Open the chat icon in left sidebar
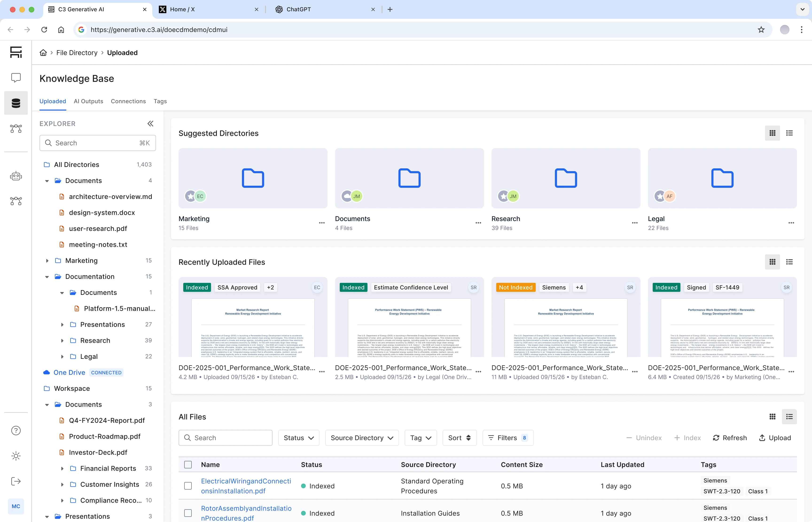812x522 pixels. (x=16, y=78)
